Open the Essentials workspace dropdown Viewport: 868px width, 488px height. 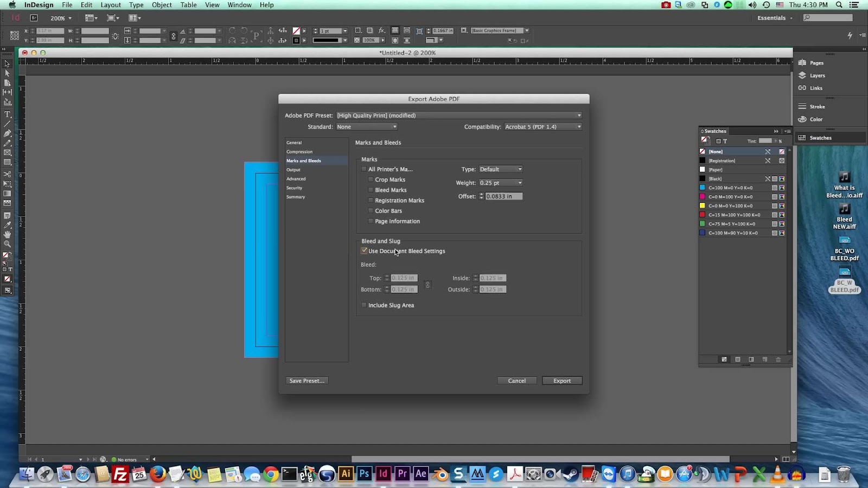tap(775, 18)
